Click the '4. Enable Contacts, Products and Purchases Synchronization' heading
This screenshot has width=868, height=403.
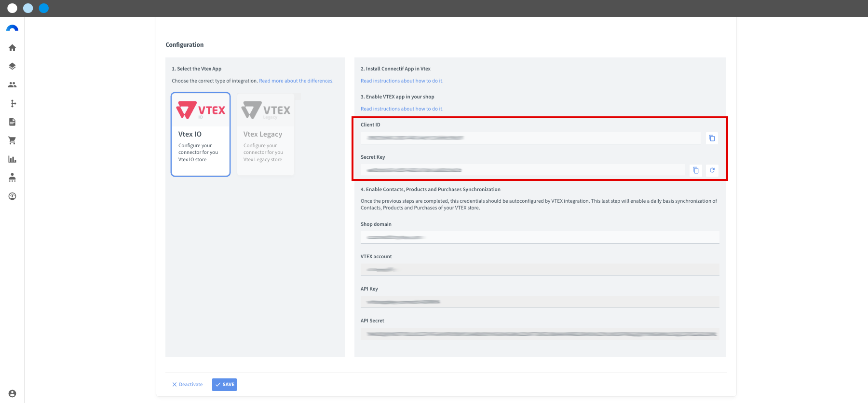click(x=431, y=190)
